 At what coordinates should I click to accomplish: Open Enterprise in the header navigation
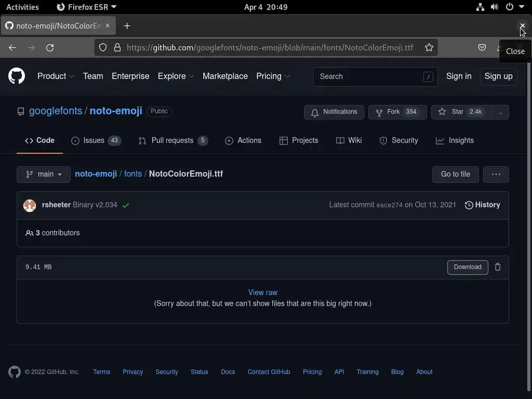click(130, 76)
